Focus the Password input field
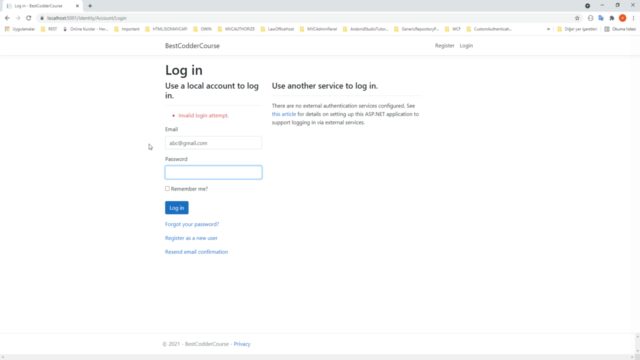 coord(213,172)
